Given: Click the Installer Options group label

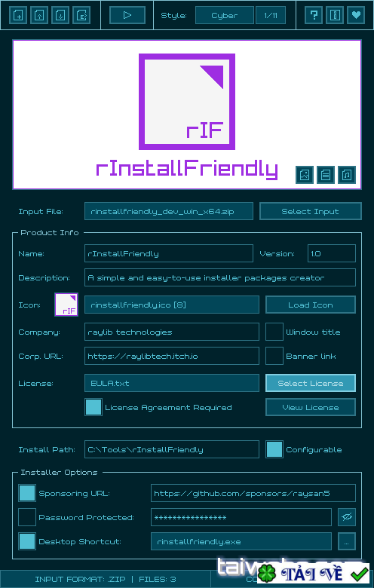Looking at the screenshot, I should [59, 472].
